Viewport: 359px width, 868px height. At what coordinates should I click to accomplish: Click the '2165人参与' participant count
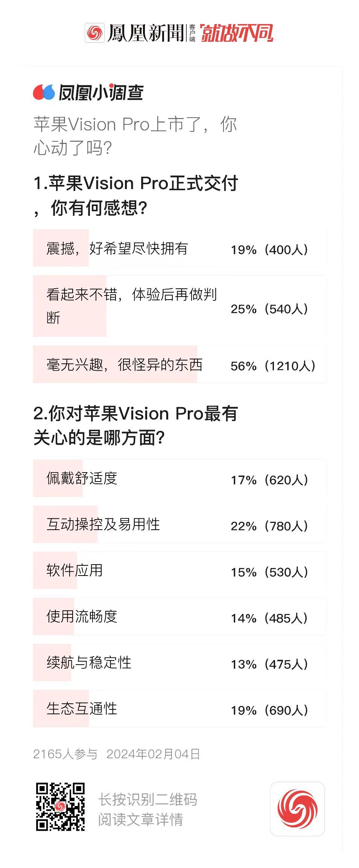click(65, 754)
